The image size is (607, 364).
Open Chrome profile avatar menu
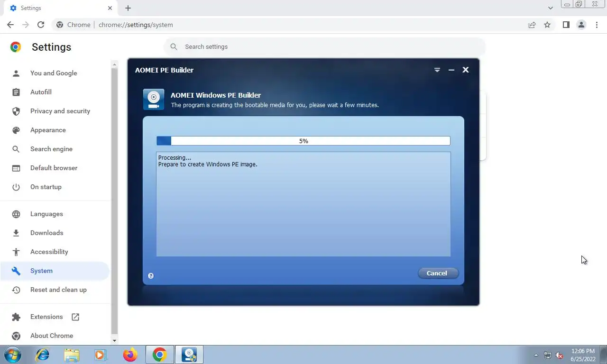tap(581, 25)
